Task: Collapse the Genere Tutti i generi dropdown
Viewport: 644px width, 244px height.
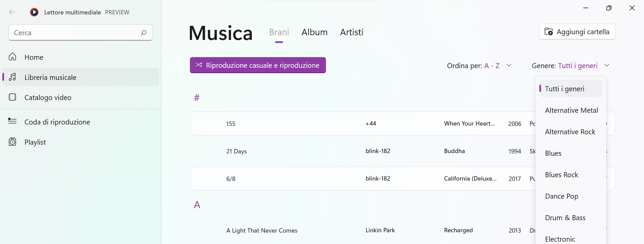Action: (571, 65)
